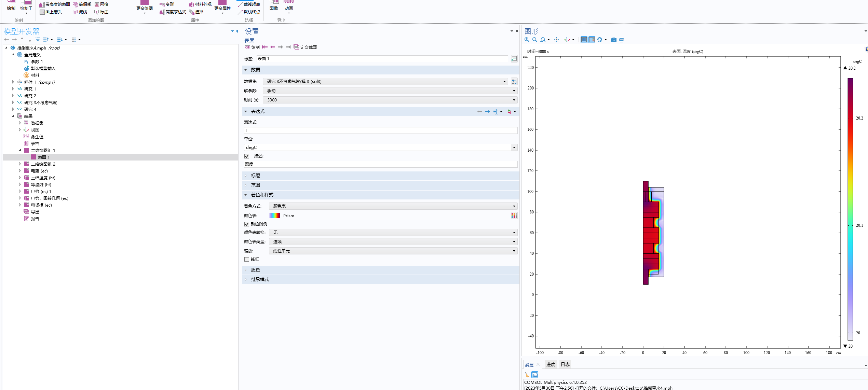Screen dimensions: 868x390
Task: Add 高度表达式 attribute
Action: 173,12
